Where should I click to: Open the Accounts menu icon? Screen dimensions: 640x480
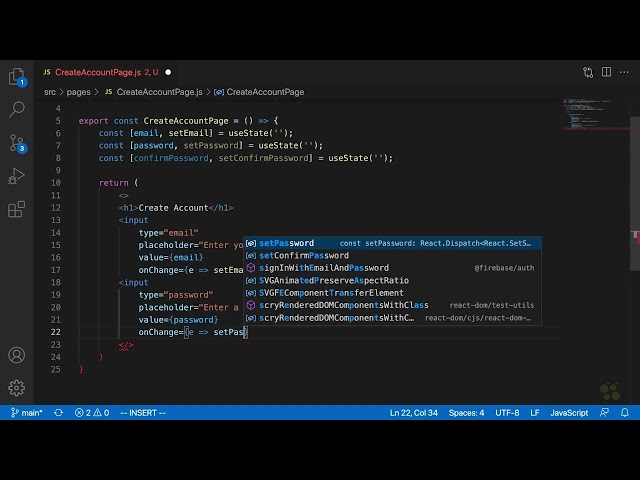coord(17,355)
